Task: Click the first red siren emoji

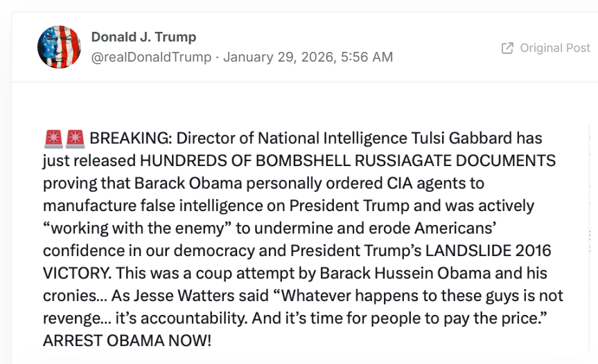Action: pos(53,138)
